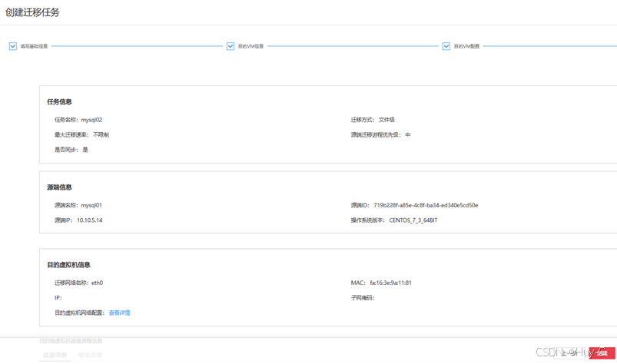Screen dimensions: 617x364
Task: Click the 源端信息 section heading
Action: point(59,187)
